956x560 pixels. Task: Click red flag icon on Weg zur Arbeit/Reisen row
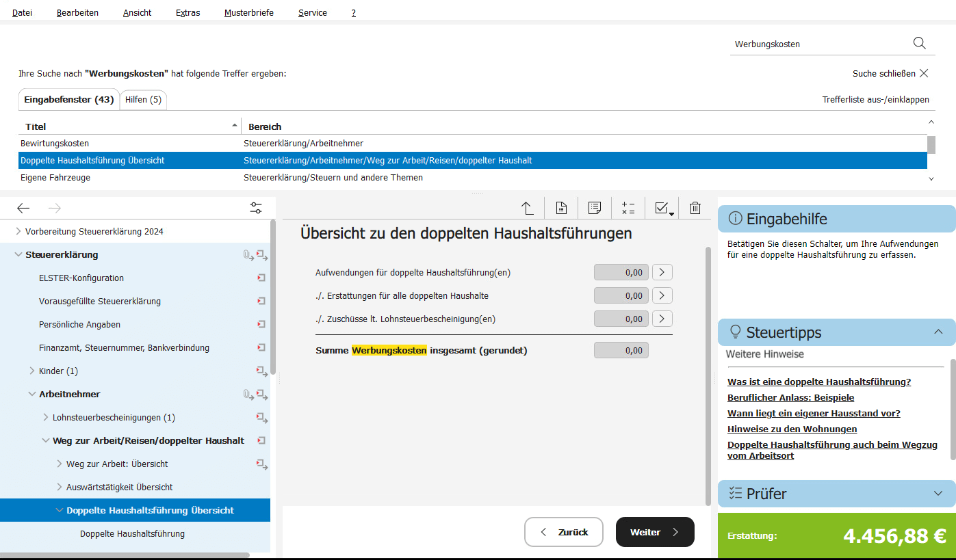click(x=261, y=441)
